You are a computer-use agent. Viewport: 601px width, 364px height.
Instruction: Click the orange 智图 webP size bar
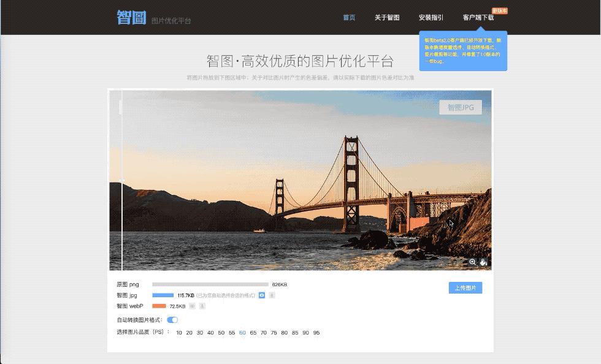[x=159, y=306]
